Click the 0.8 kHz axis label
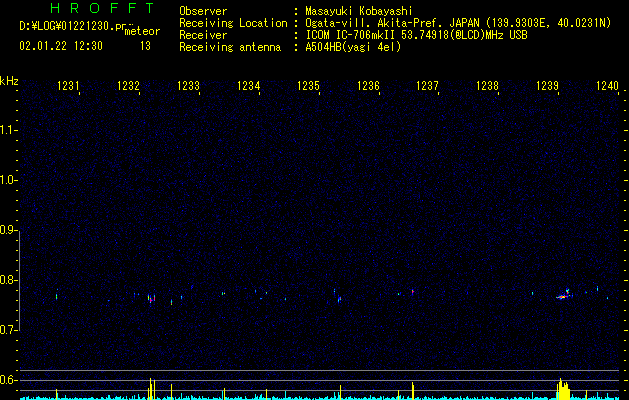629x400 pixels. [x=8, y=280]
